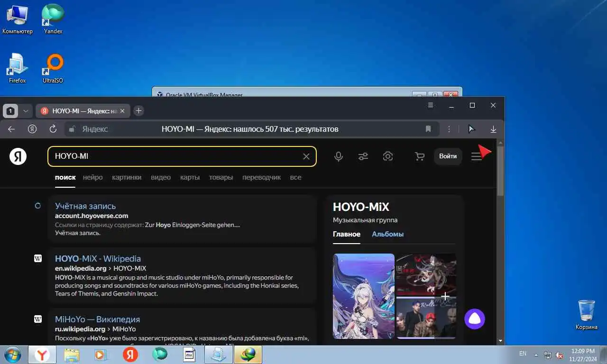Start voice search with microphone icon
The height and width of the screenshot is (364, 607).
tap(339, 156)
